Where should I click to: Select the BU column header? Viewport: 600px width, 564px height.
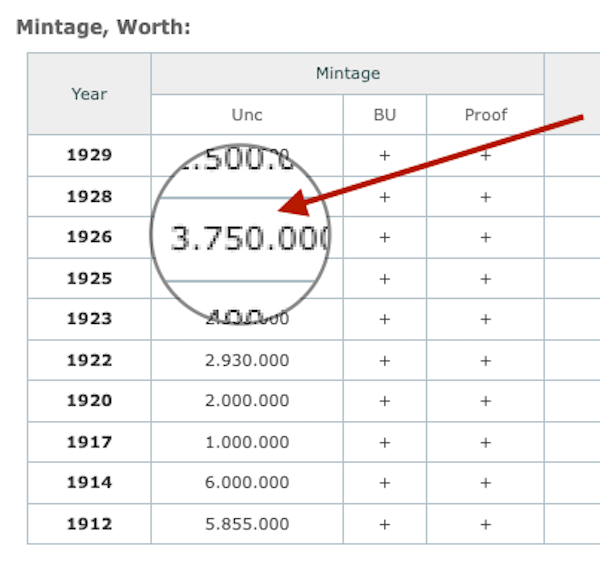coord(384,115)
